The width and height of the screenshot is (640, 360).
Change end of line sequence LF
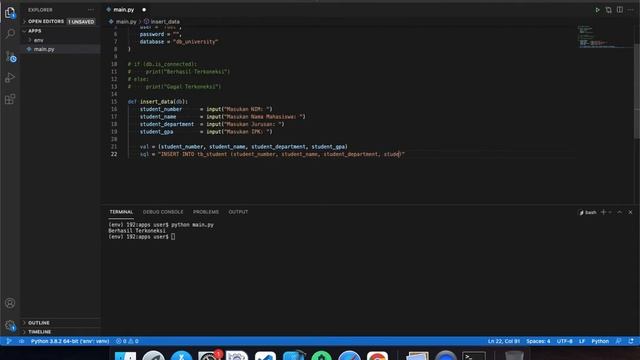[582, 341]
